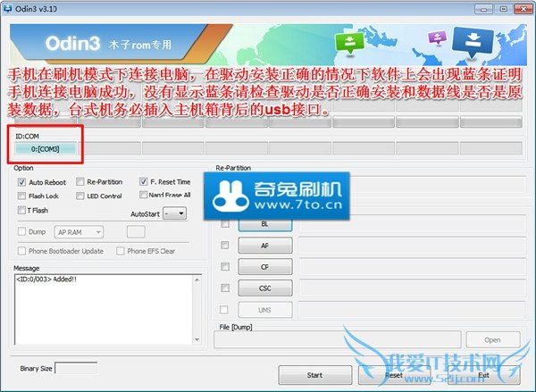The image size is (536, 392).
Task: Open the AutoStart dropdown
Action: click(175, 213)
